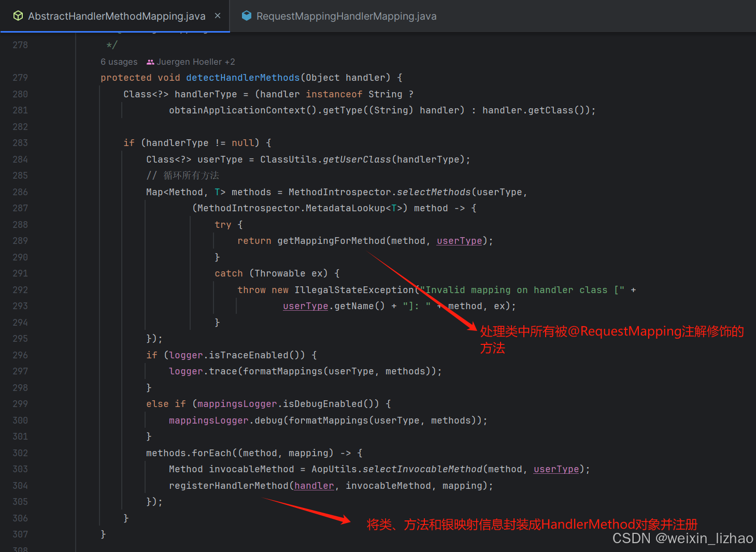Open the '6 usages' inlay hint

[x=119, y=62]
